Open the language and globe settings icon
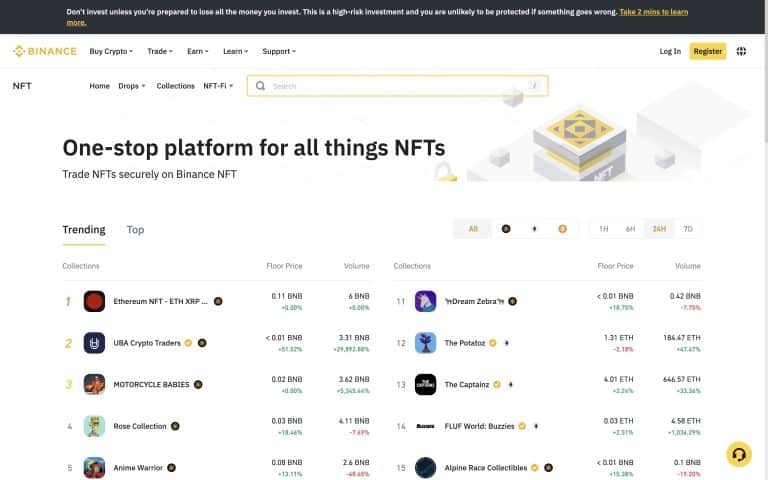Viewport: 768px width, 480px height. click(741, 51)
